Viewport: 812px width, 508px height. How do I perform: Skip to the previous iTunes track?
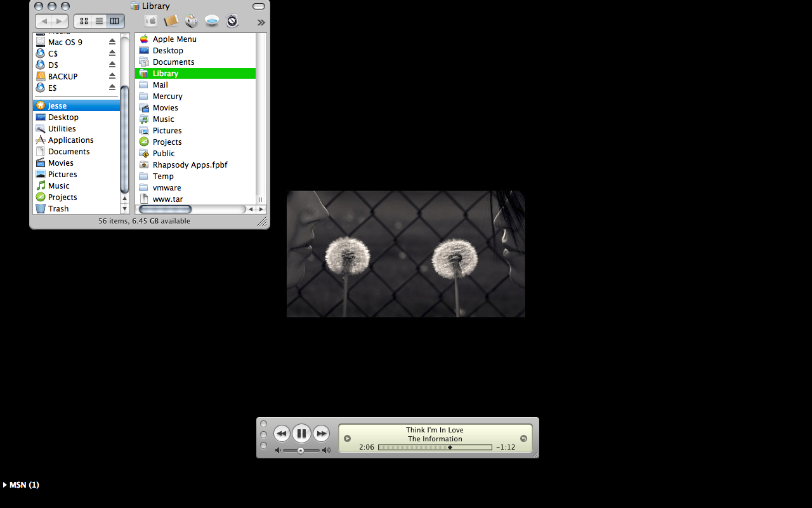[282, 434]
